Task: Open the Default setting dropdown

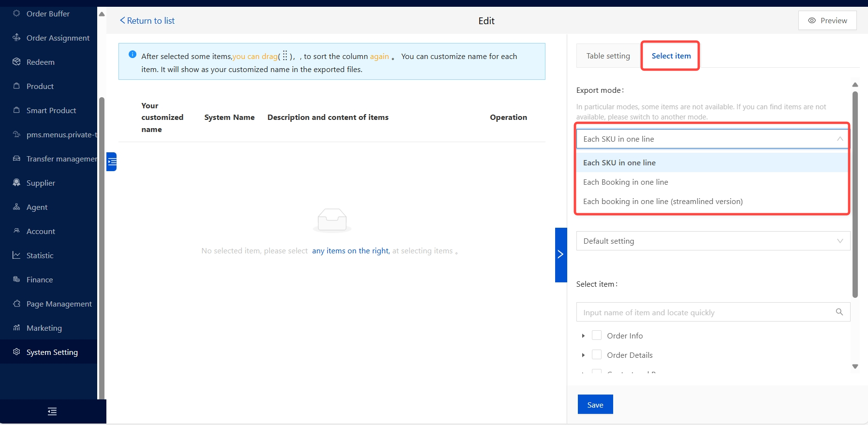Action: [x=713, y=241]
